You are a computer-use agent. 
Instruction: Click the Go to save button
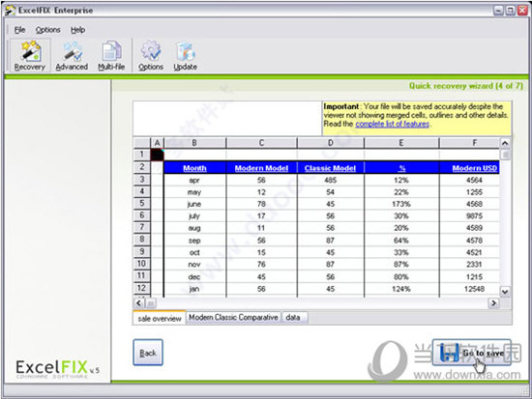click(x=472, y=353)
